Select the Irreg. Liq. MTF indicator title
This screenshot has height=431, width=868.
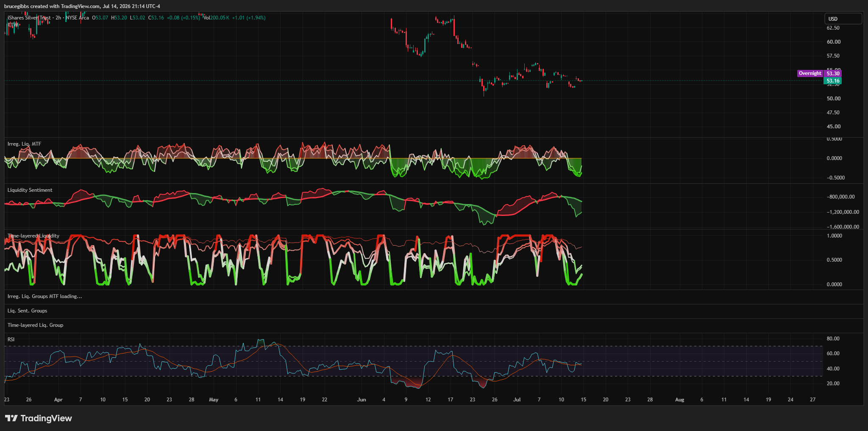25,144
